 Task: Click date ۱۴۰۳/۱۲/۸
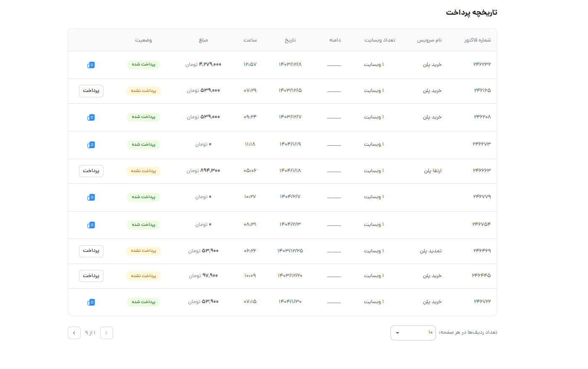[290, 64]
